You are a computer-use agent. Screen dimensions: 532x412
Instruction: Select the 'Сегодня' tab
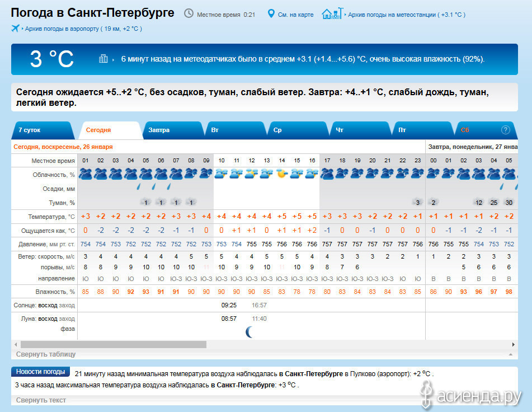(110, 130)
